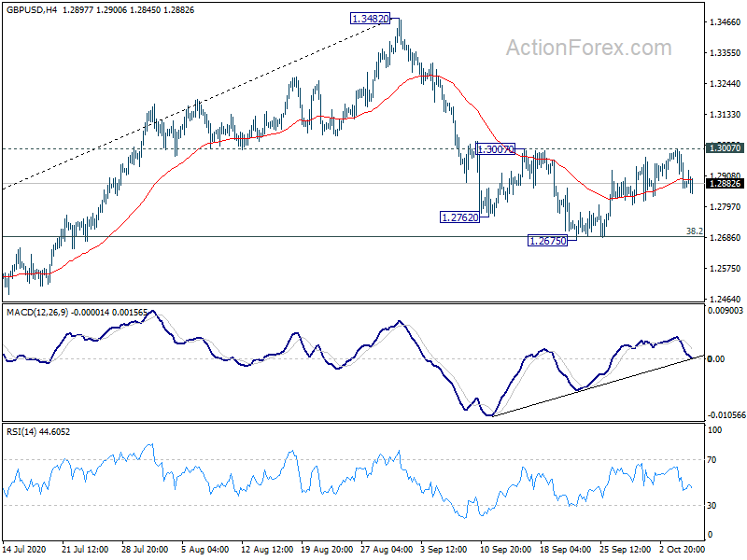Click the 1.27620 low price label

459,217
